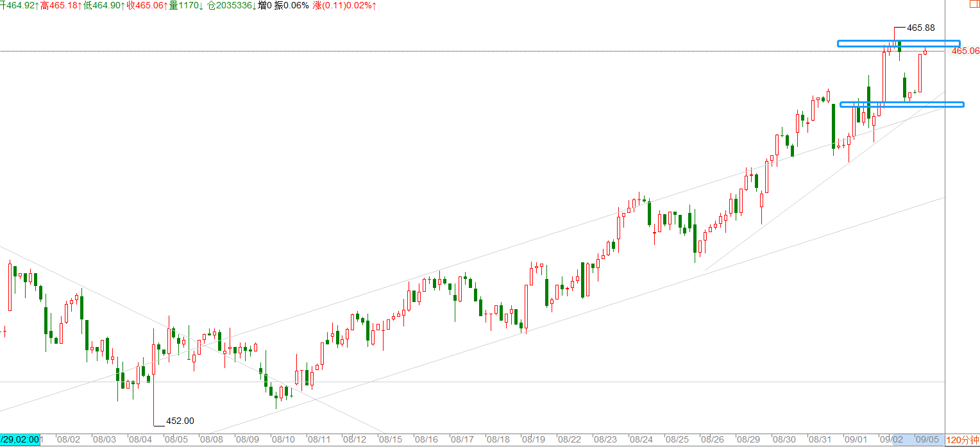This screenshot has height=447, width=980.
Task: Select the 08/11 date label
Action: [319, 440]
